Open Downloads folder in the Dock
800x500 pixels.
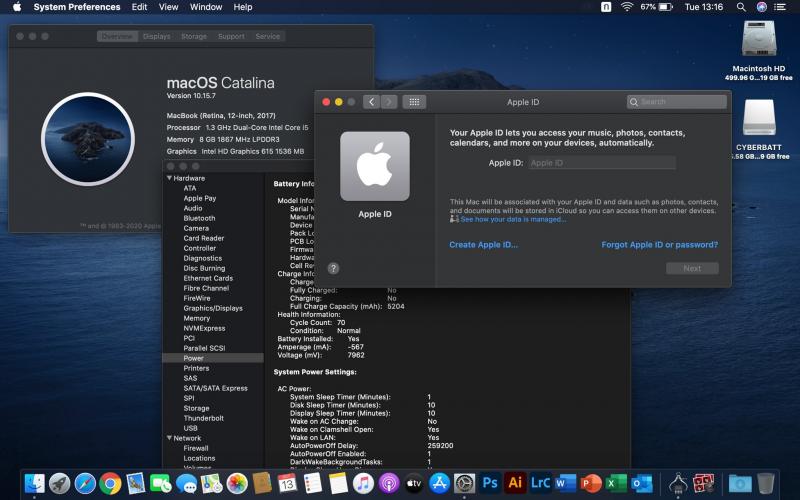pyautogui.click(x=740, y=483)
